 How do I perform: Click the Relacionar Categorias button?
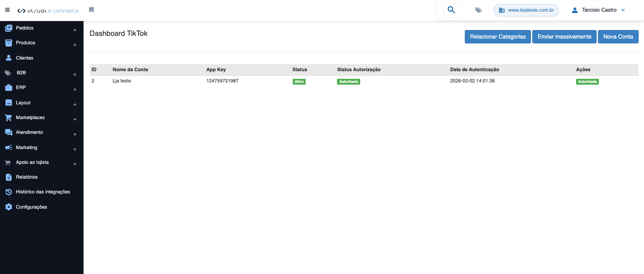point(498,37)
